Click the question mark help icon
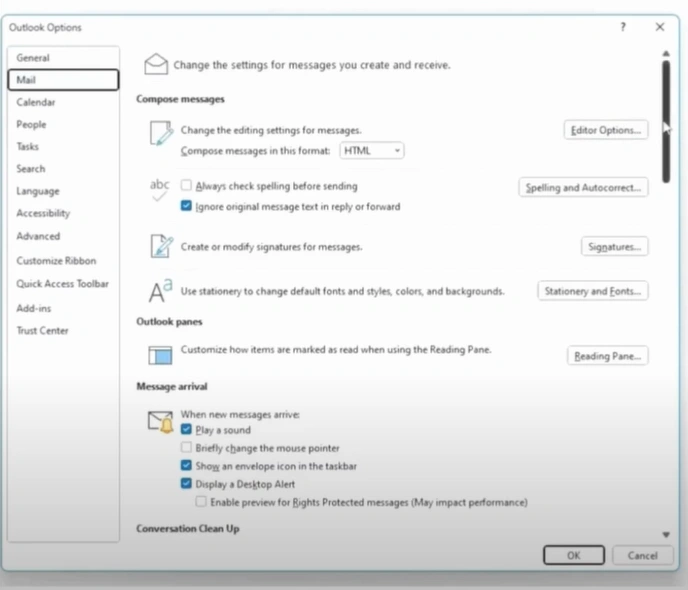The height and width of the screenshot is (590, 688). (x=623, y=27)
